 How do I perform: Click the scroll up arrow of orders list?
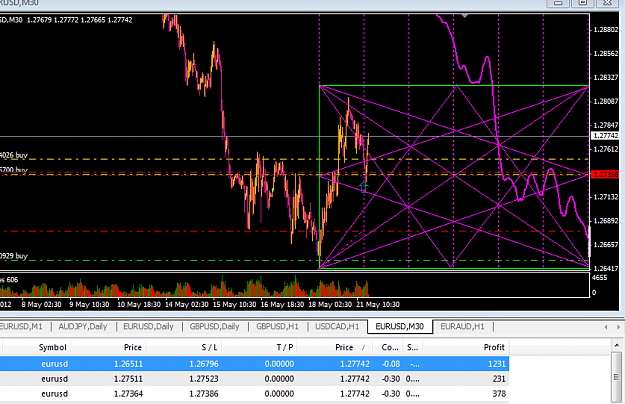tap(617, 345)
